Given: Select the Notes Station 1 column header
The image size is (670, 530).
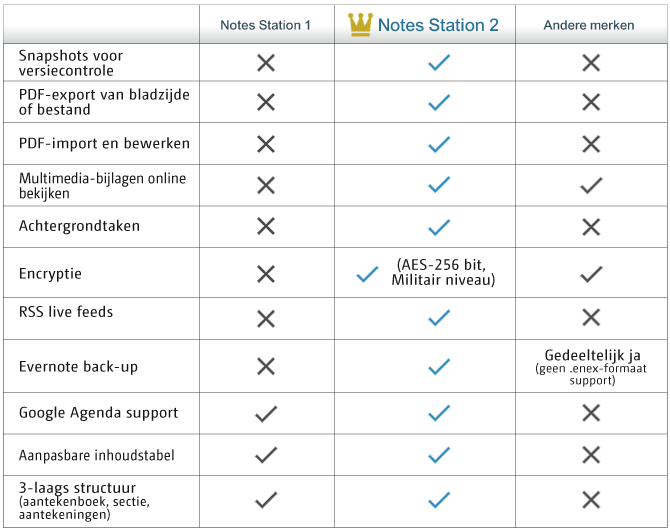Looking at the screenshot, I should point(266,25).
